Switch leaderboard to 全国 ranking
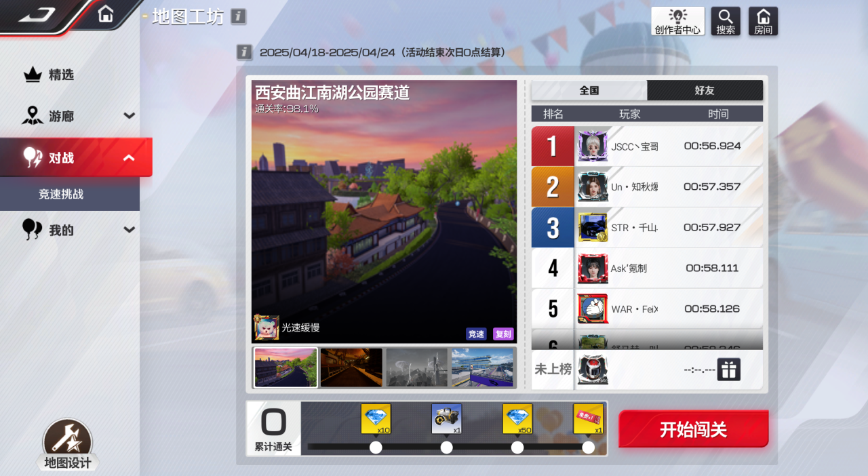 click(589, 90)
